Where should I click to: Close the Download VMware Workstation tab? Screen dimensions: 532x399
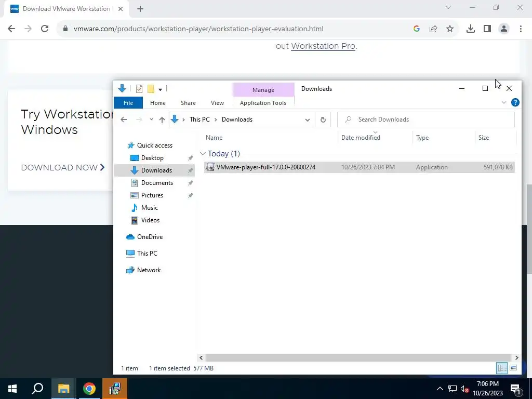point(121,9)
